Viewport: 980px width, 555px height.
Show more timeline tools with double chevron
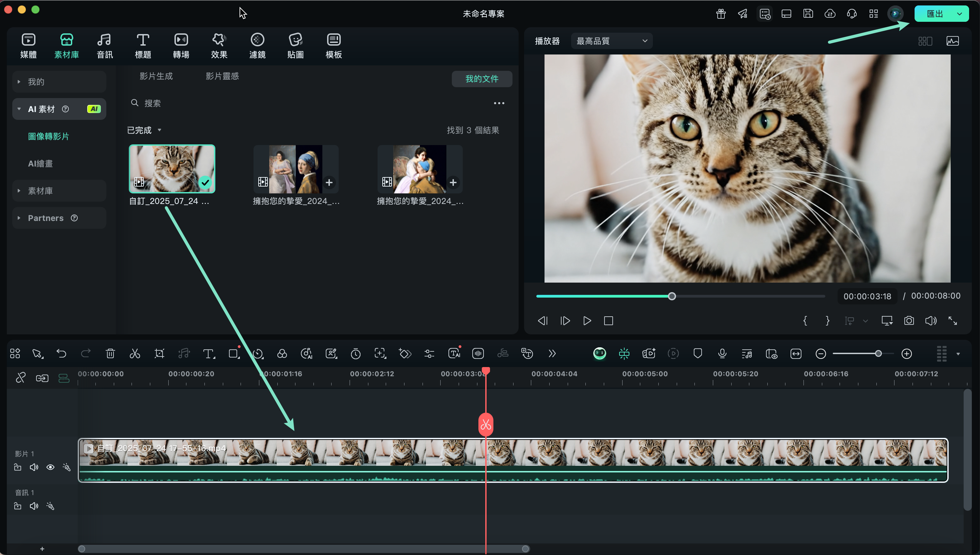(x=552, y=354)
